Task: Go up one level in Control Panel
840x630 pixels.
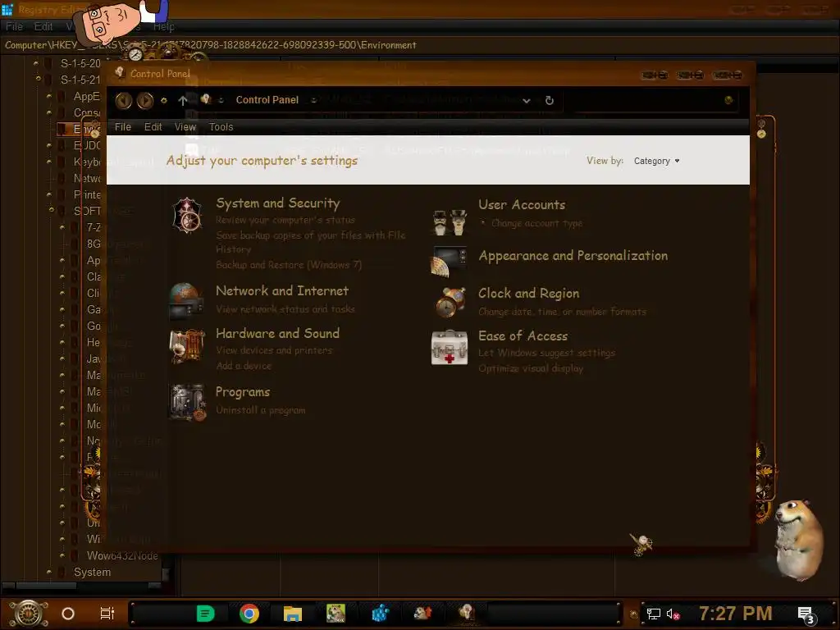Action: point(183,100)
